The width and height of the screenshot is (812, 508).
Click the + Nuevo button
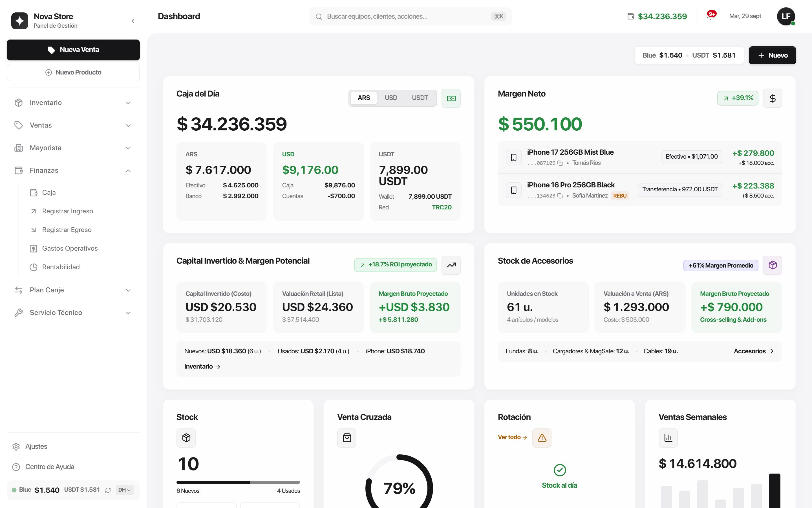click(x=773, y=55)
